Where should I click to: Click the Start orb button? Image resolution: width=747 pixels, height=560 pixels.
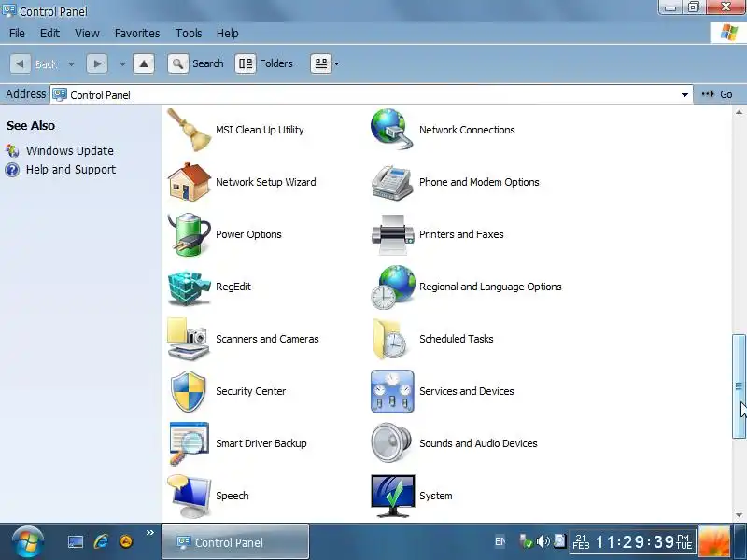[x=28, y=542]
